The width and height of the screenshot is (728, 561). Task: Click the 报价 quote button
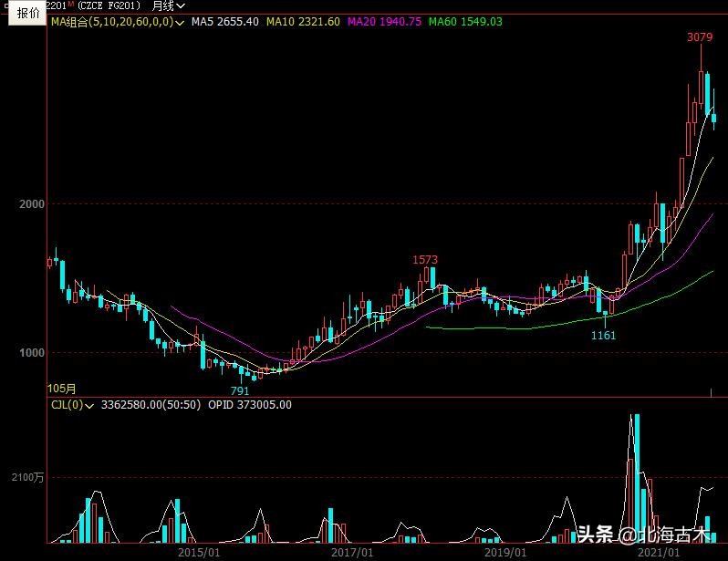click(27, 13)
